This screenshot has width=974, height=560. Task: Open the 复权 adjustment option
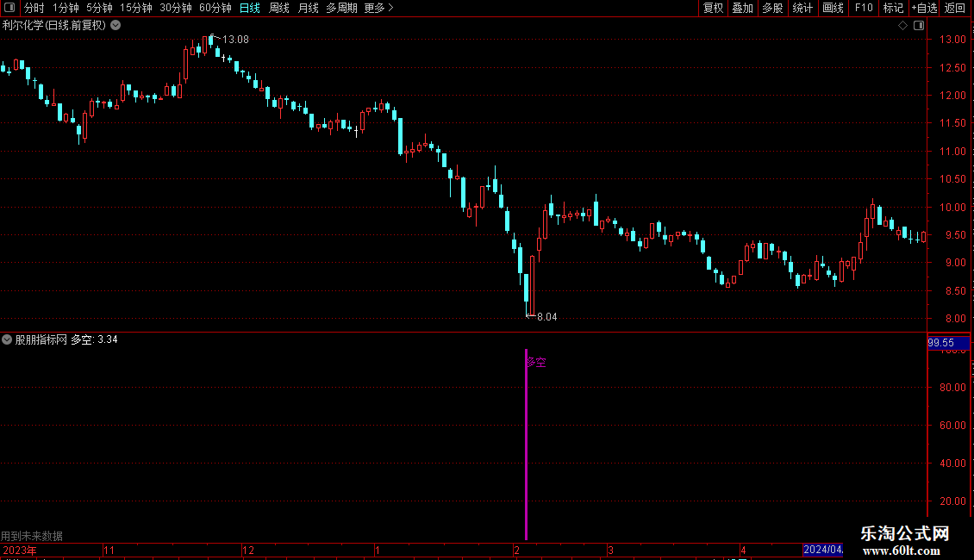point(713,8)
